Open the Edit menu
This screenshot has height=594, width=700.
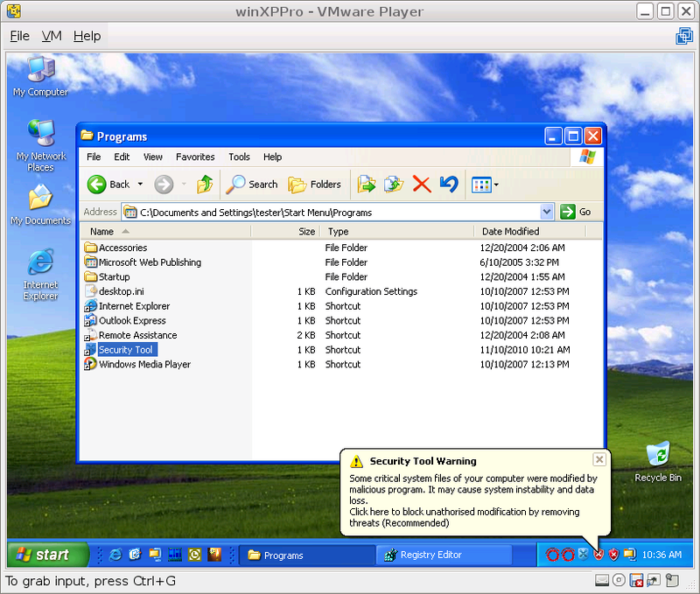pyautogui.click(x=122, y=157)
